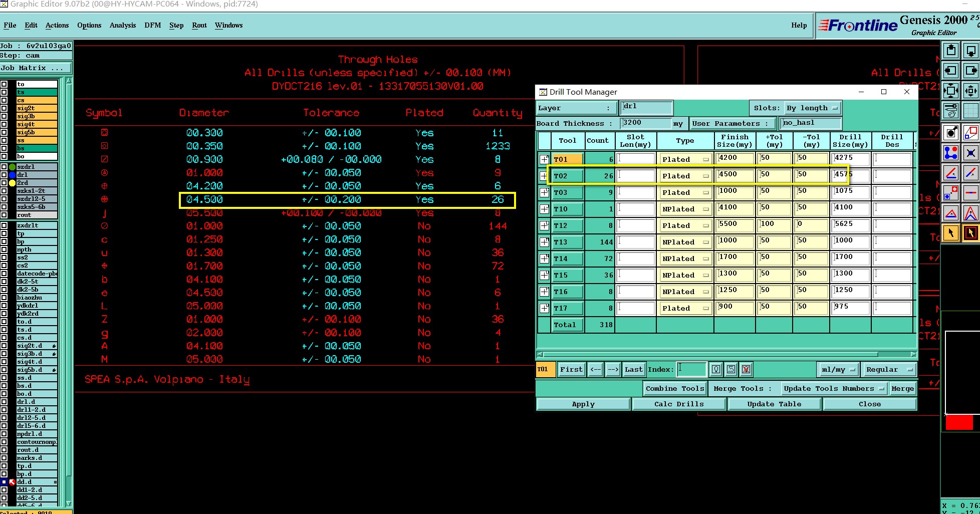Click the single red triangle icon
This screenshot has width=980, height=514.
[951, 213]
